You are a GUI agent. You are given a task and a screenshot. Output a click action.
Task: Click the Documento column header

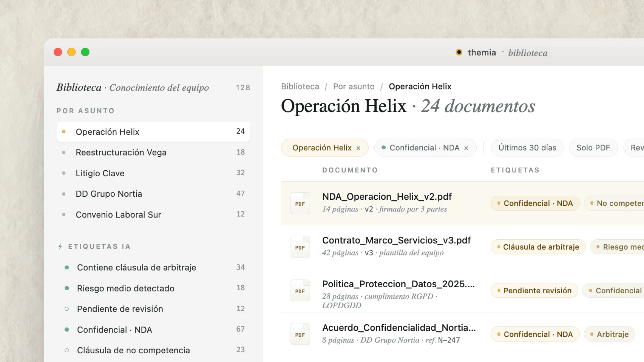tap(350, 170)
